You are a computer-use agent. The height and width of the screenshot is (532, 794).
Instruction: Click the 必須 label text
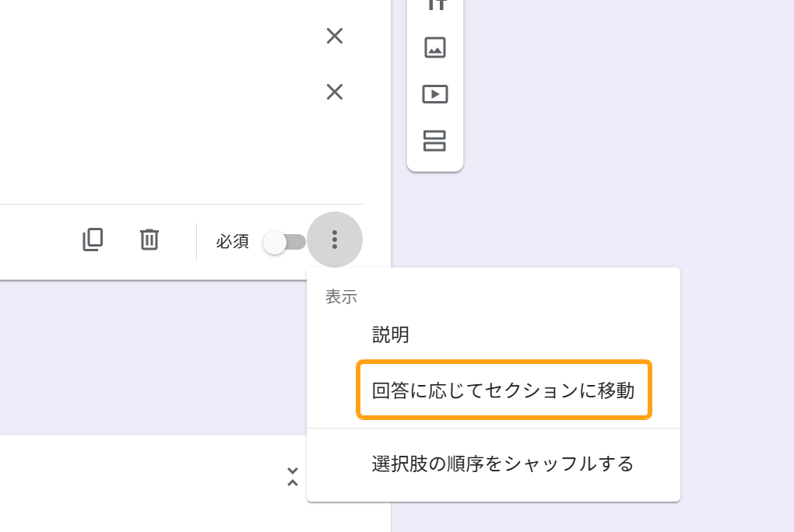pyautogui.click(x=232, y=242)
